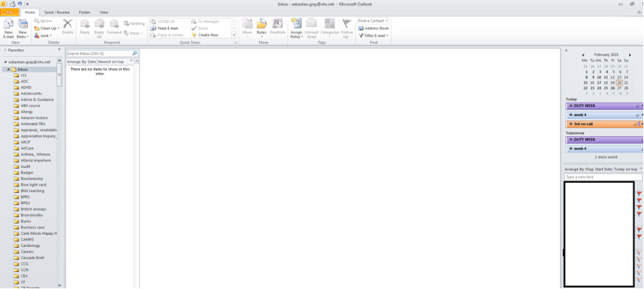
Task: Open today's DUTY WEEK event
Action: [605, 106]
